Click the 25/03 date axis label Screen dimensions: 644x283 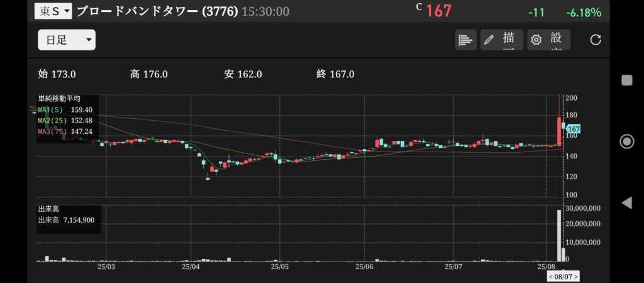[106, 267]
